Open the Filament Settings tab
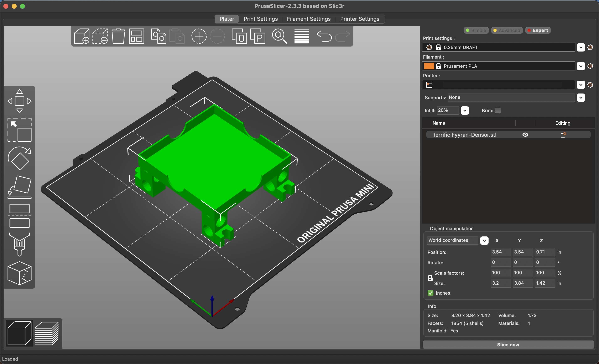Viewport: 599px width, 364px height. click(308, 19)
